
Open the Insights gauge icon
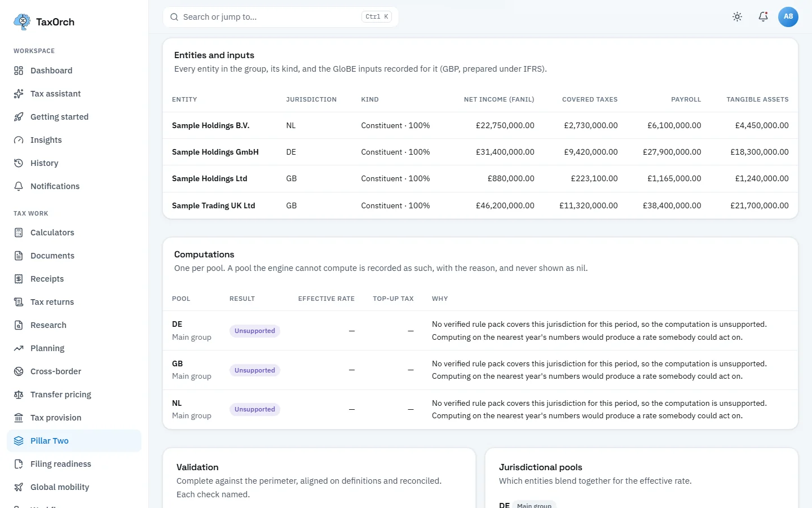pyautogui.click(x=19, y=140)
